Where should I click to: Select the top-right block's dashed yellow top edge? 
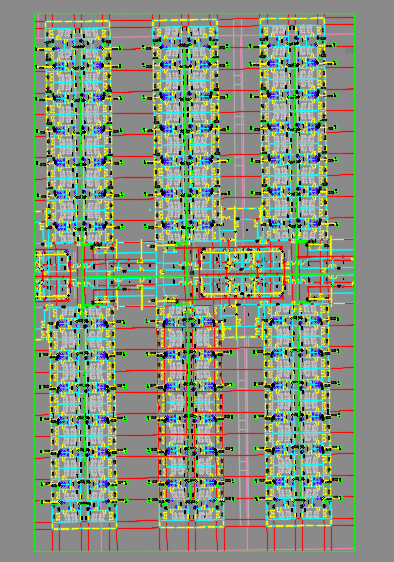point(292,18)
